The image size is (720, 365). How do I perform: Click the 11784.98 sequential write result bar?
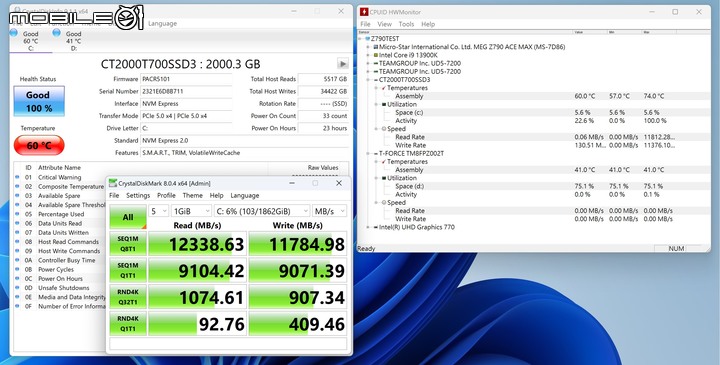(x=298, y=244)
